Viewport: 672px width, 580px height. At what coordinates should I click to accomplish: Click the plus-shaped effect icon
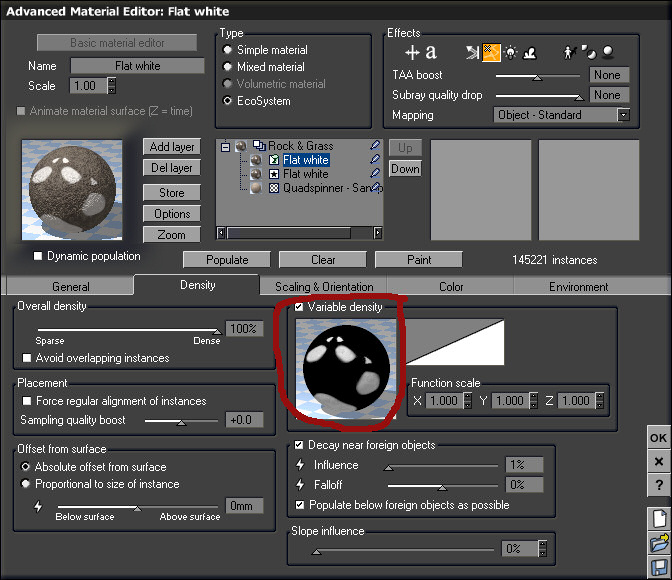[x=412, y=53]
